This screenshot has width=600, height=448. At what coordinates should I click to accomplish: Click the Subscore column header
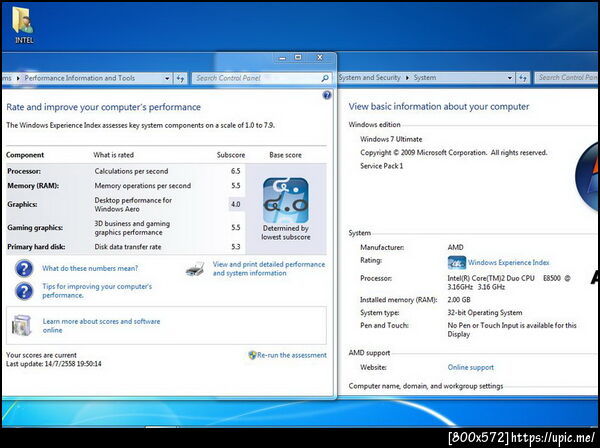pos(231,155)
